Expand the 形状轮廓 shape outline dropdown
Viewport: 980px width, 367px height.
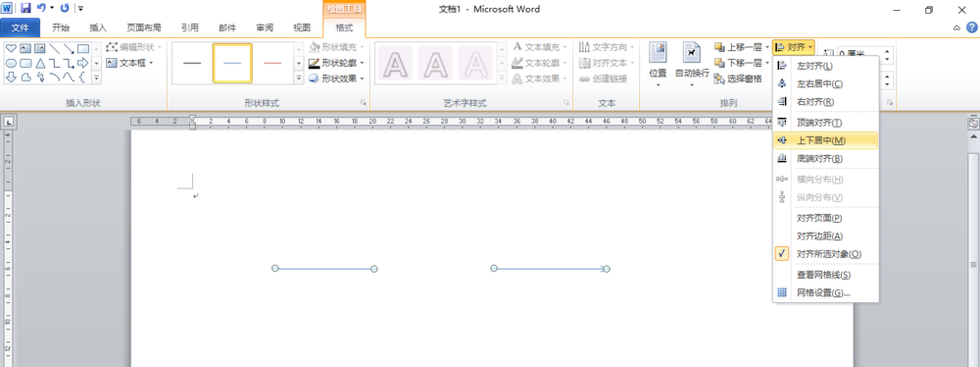(362, 63)
